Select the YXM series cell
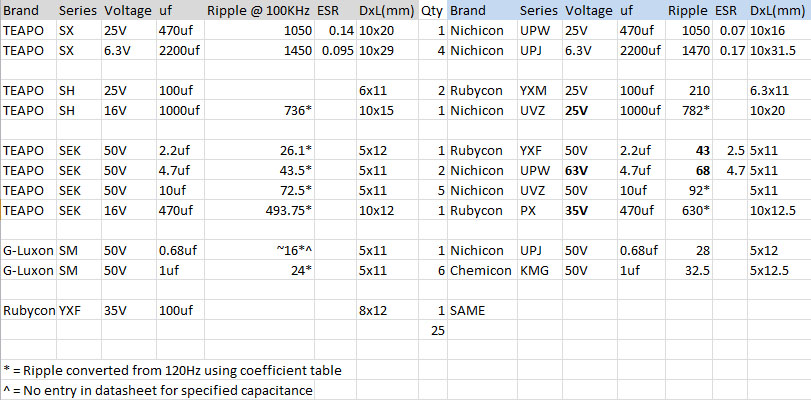The image size is (811, 400). 534,90
